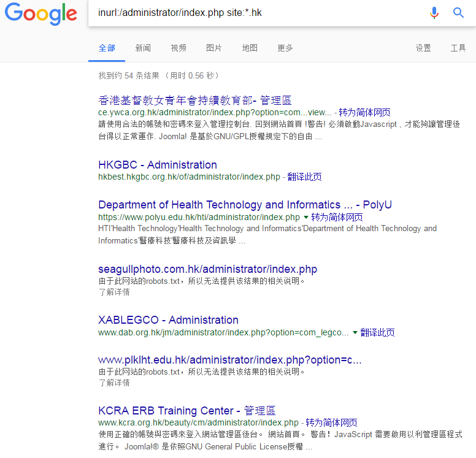476x458 pixels.
Task: Submit the query with the magnifier icon
Action: coord(458,13)
